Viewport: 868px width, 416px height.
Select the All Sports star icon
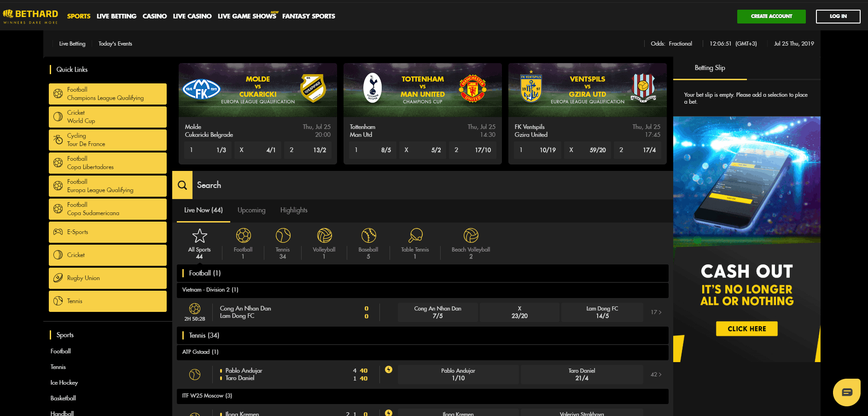(199, 235)
